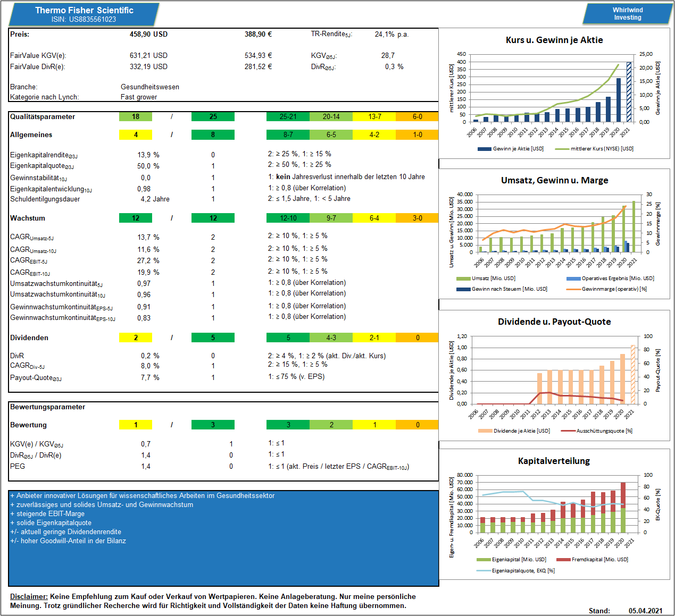
Task: Click the Umsatz, Gewinn u. Marge chart title
Action: (554, 180)
